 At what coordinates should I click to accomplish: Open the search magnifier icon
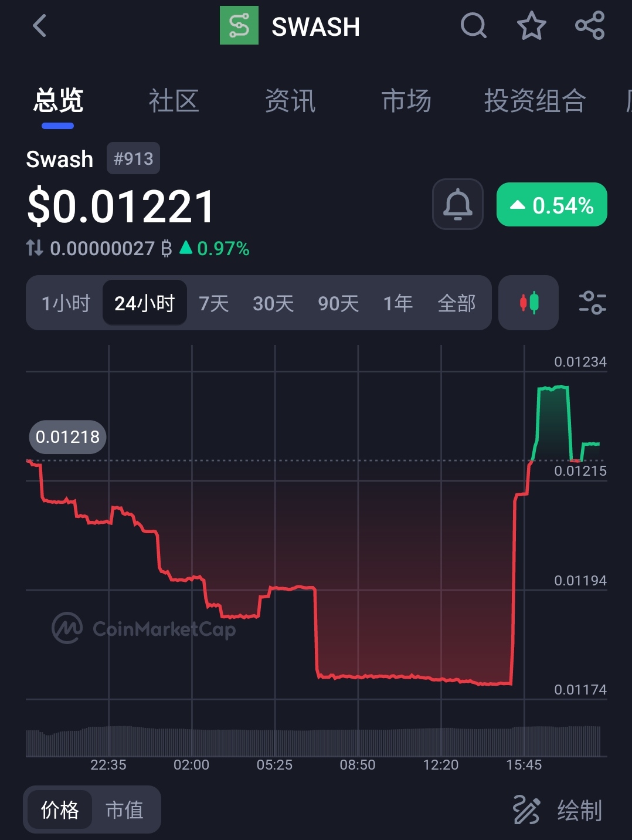(474, 26)
